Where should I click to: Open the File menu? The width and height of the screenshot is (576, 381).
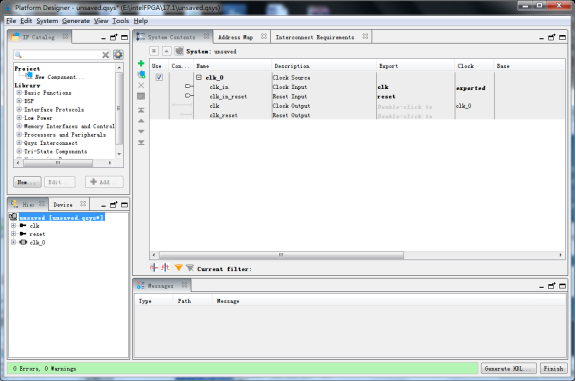pos(11,21)
